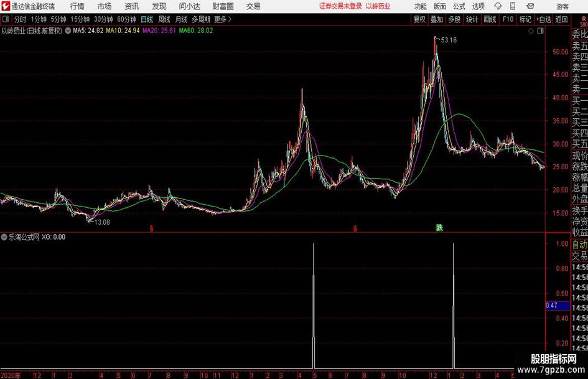Image resolution: width=588 pixels, height=379 pixels.
Task: Open the mail envelope icon
Action: [530, 6]
